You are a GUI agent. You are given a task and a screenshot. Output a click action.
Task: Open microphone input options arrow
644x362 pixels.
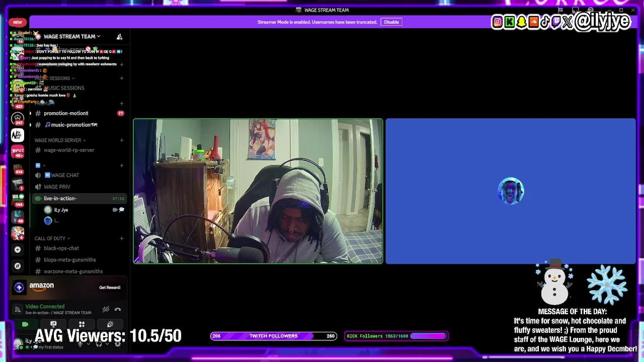[88, 344]
